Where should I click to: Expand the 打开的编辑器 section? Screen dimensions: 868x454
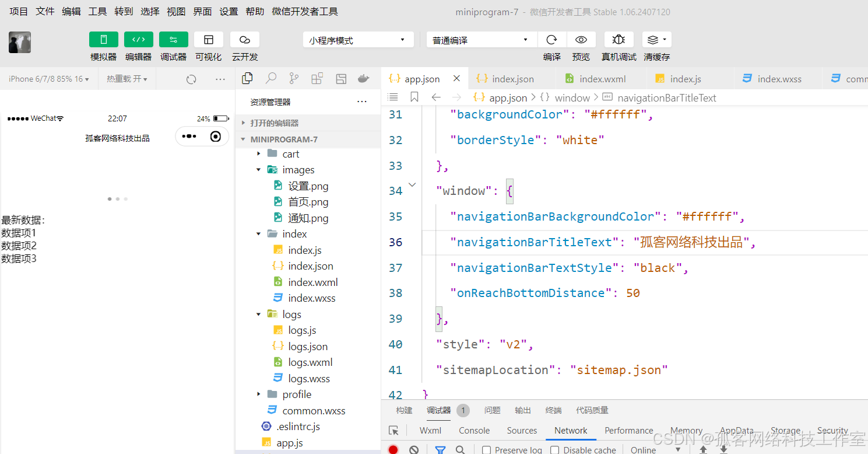(x=308, y=123)
